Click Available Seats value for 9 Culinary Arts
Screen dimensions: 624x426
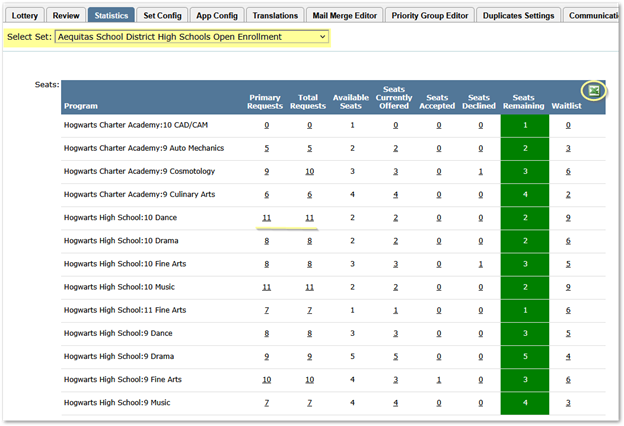tap(352, 195)
